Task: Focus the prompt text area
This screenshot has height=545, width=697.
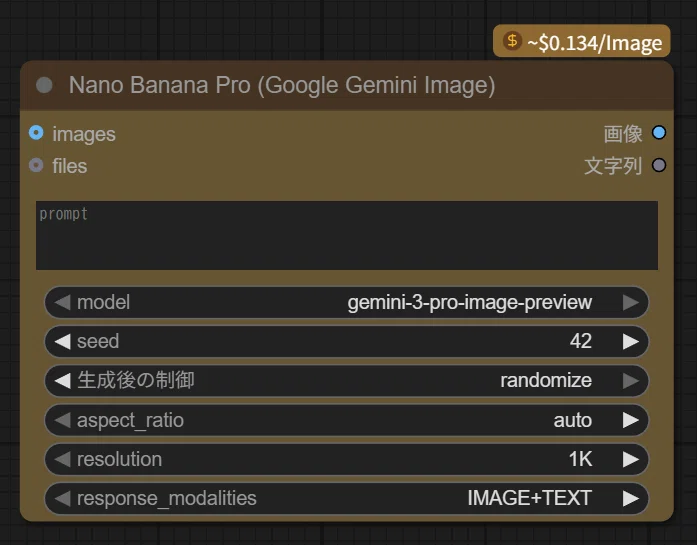Action: pyautogui.click(x=347, y=235)
